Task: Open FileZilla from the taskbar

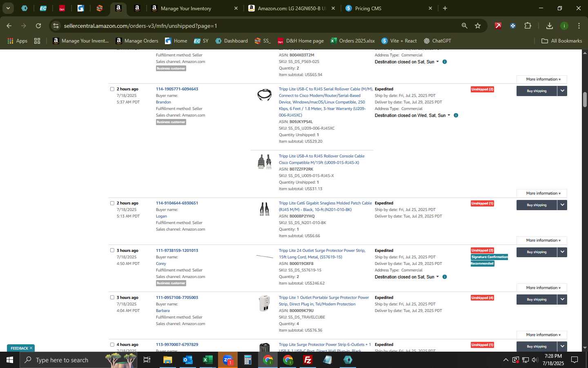Action: tap(308, 360)
